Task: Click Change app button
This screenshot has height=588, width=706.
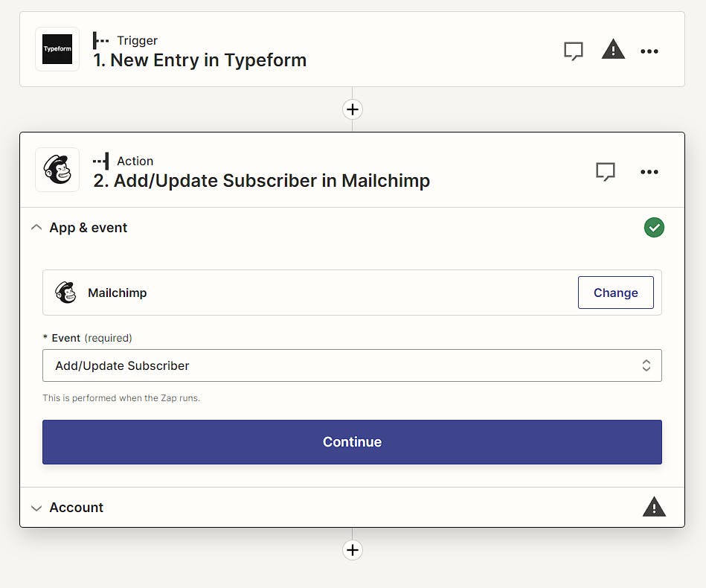Action: tap(615, 293)
